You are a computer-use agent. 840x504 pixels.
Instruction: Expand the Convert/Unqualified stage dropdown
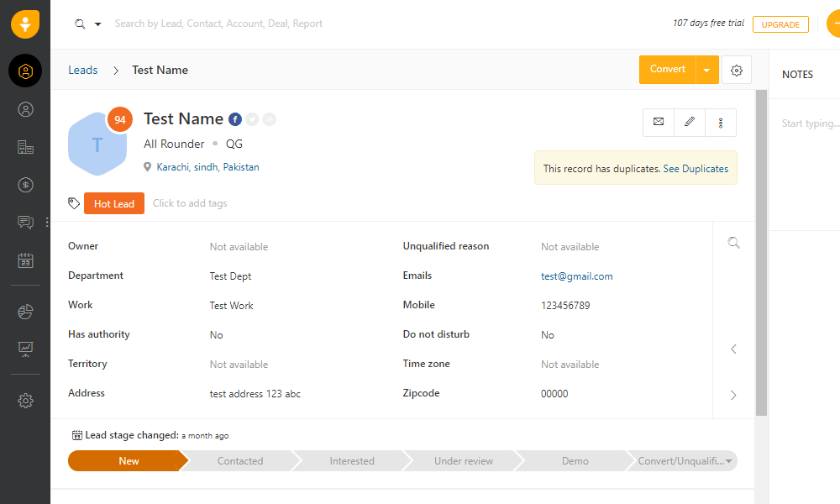728,461
